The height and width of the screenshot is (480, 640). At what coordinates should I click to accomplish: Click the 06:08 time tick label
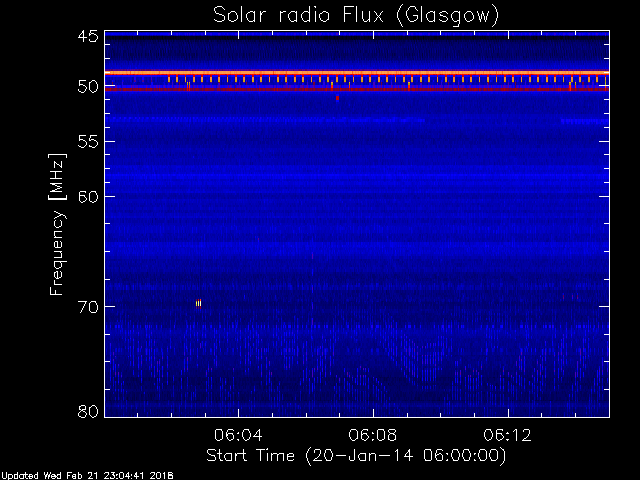(x=373, y=435)
